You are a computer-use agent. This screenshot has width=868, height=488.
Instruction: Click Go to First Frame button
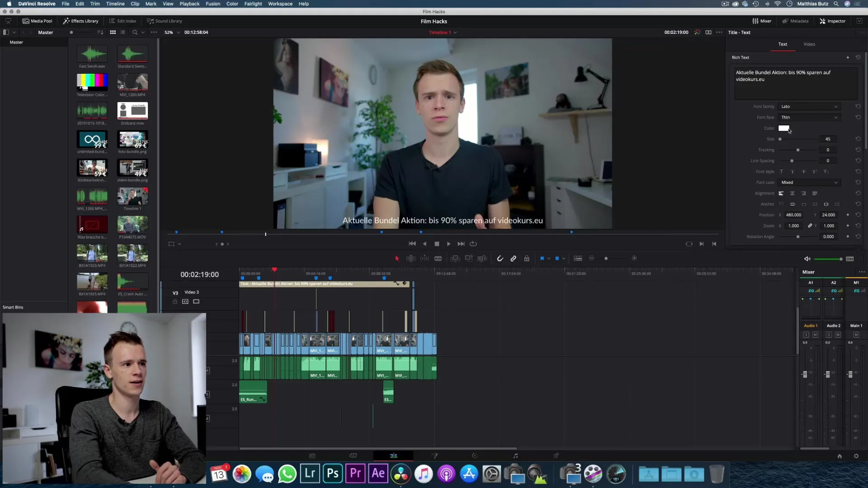point(412,244)
